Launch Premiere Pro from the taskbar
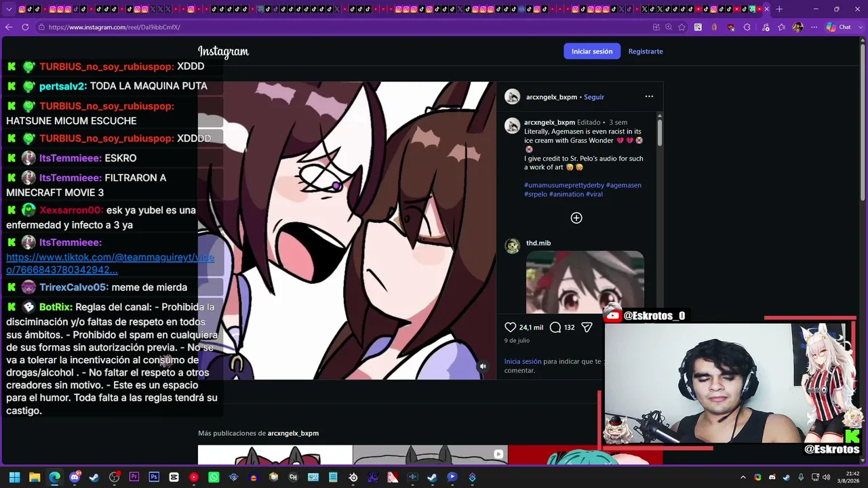868x488 pixels. 134,477
